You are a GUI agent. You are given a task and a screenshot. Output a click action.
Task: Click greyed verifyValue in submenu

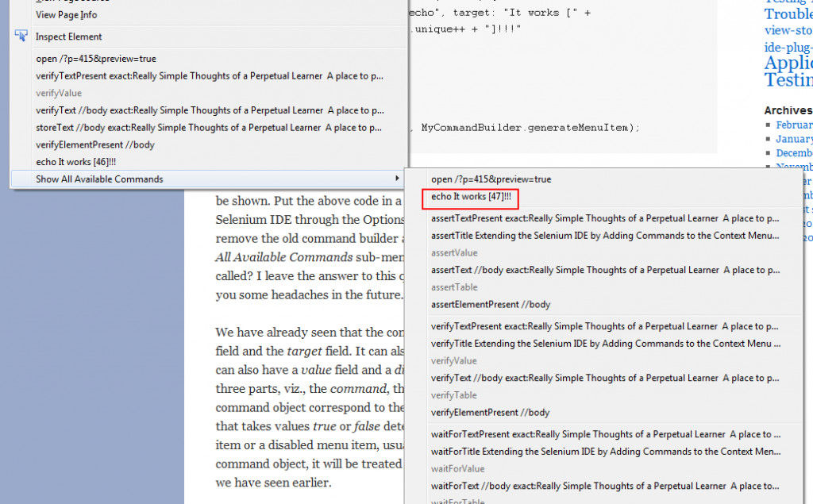click(x=453, y=361)
